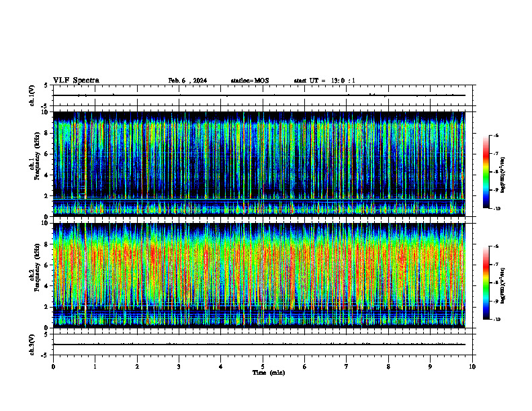Click the "9" time axis tick label
This screenshot has height=411, width=532.
point(430,367)
